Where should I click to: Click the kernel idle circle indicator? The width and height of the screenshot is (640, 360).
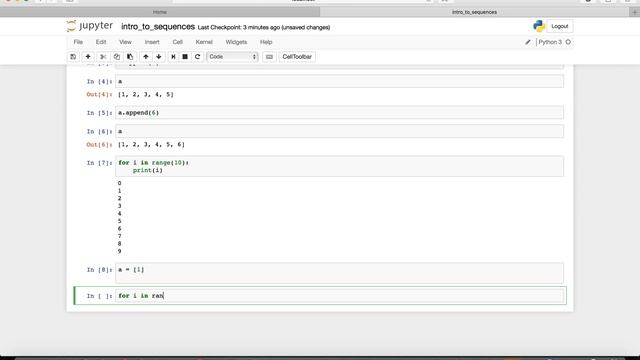(568, 42)
